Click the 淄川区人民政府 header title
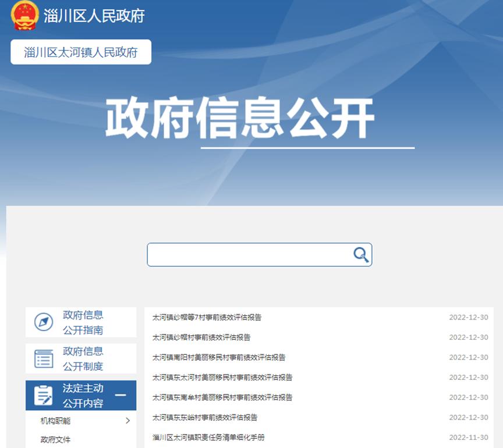Screen dimensions: 503x448 click(94, 16)
